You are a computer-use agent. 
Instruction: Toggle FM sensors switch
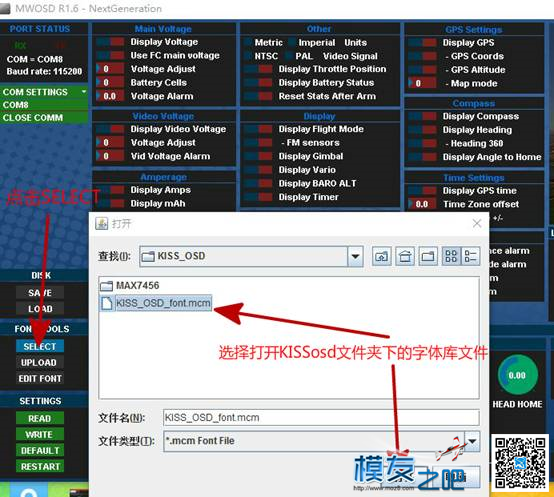tap(258, 143)
